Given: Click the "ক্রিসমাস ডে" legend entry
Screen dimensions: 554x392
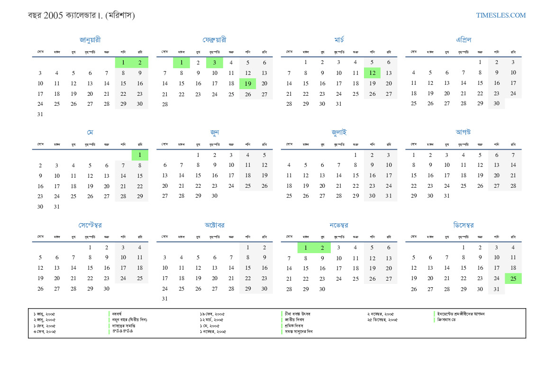Looking at the screenshot, I should click(446, 319).
